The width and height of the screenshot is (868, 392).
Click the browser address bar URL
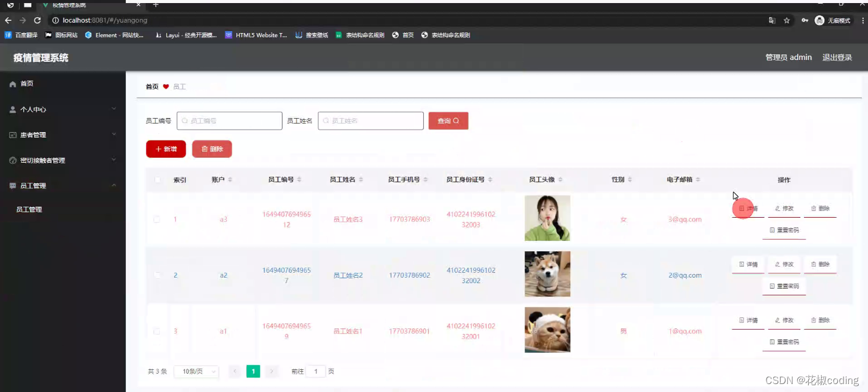[105, 20]
